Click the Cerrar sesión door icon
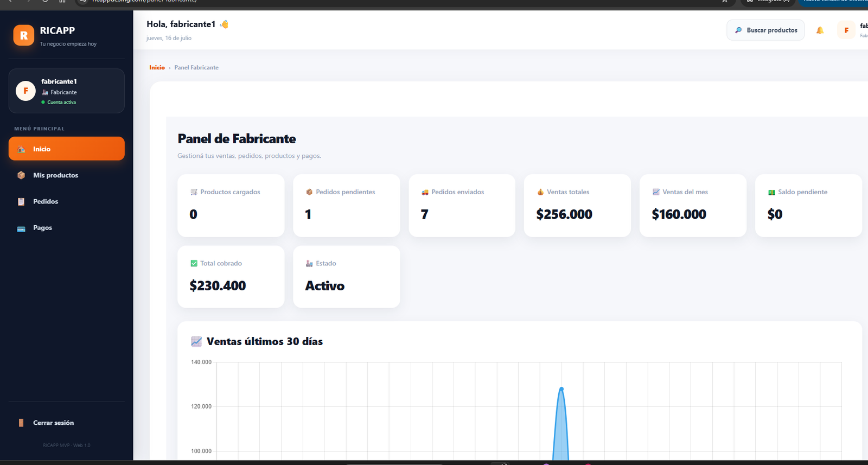868x465 pixels. [21, 423]
